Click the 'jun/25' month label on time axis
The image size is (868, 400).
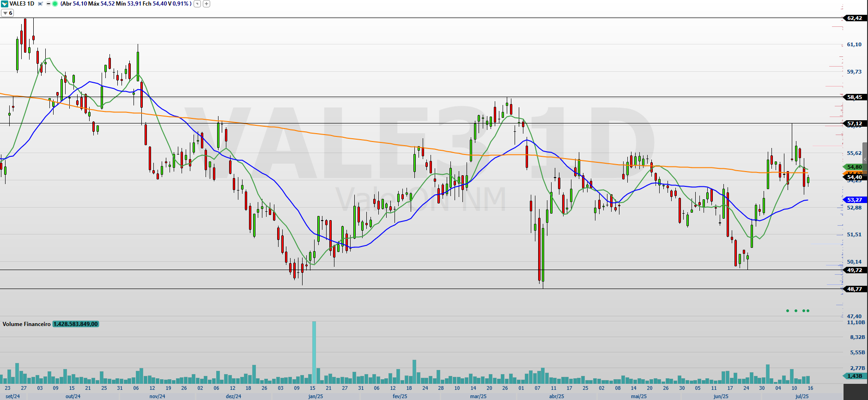point(721,396)
